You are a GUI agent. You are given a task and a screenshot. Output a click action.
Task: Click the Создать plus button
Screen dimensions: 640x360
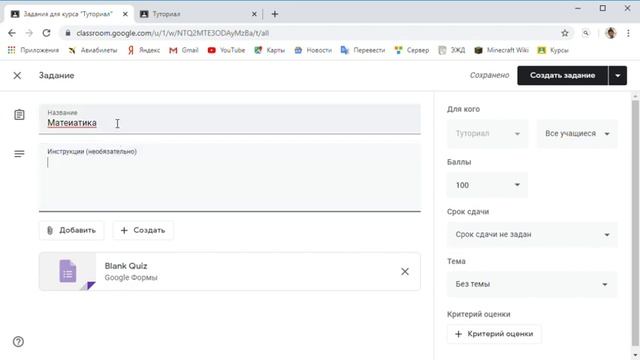click(x=143, y=230)
